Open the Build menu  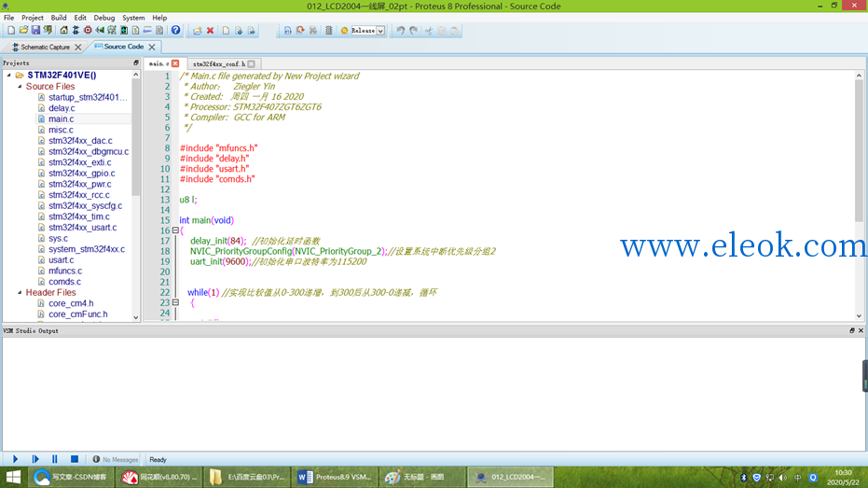[x=59, y=18]
